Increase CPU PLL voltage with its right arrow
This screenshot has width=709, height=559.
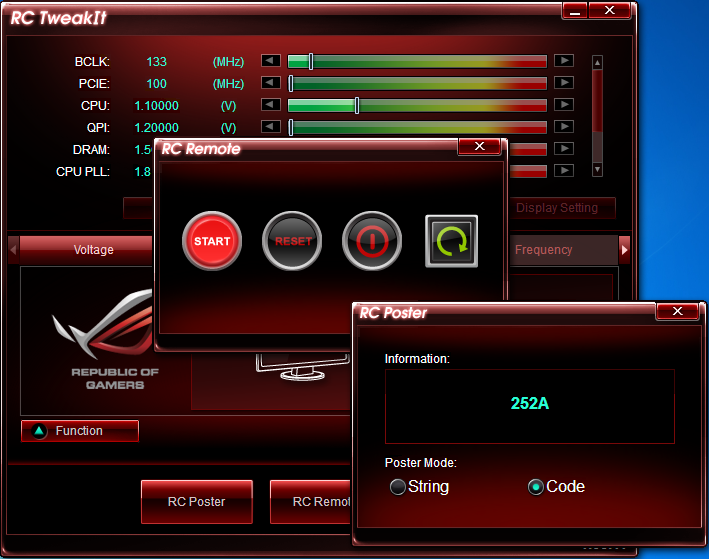[x=564, y=171]
